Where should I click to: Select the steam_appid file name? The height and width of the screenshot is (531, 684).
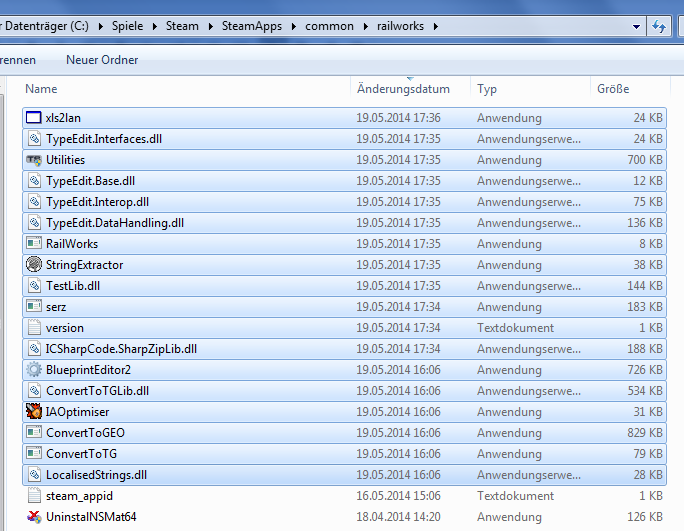click(79, 496)
